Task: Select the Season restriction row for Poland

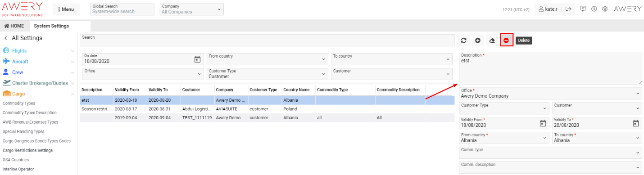Action: [267, 109]
